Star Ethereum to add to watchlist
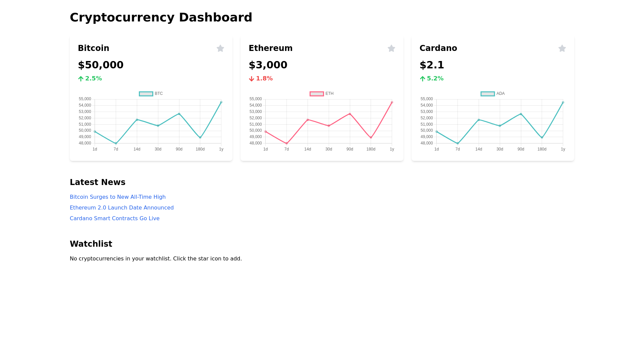 391,49
